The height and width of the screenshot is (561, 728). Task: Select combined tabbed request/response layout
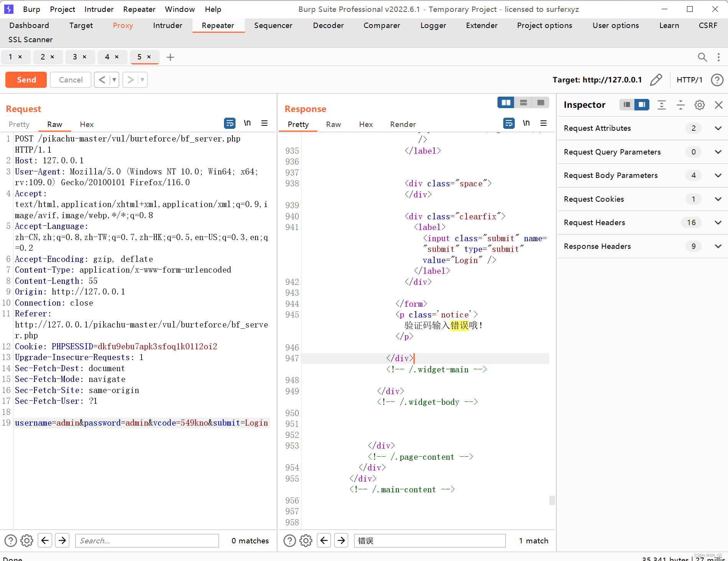click(x=540, y=102)
